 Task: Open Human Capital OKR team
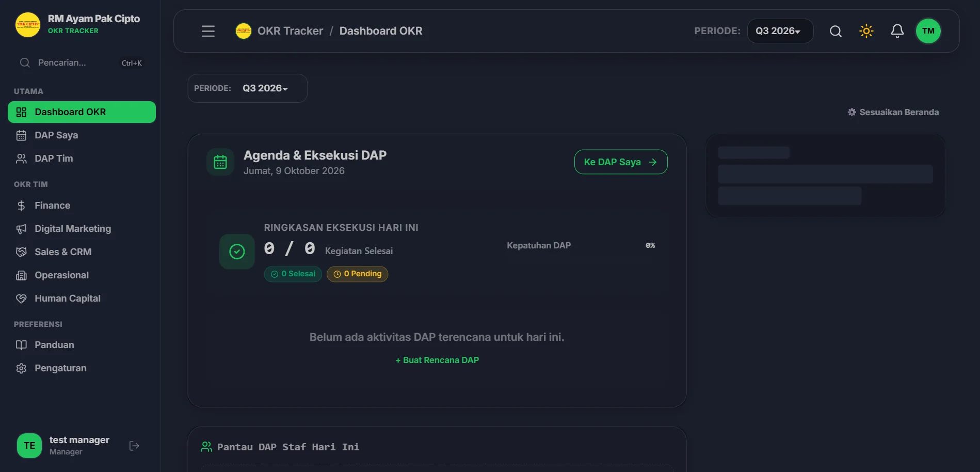tap(82, 298)
